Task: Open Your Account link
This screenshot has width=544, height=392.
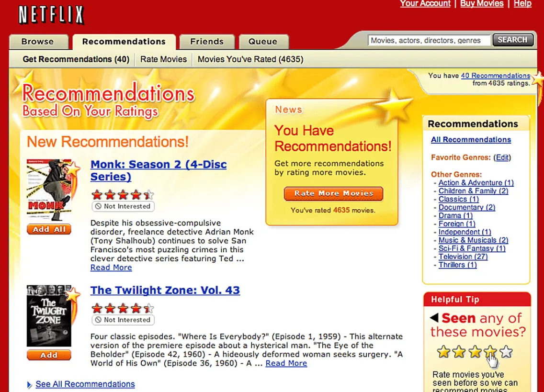Action: point(425,3)
